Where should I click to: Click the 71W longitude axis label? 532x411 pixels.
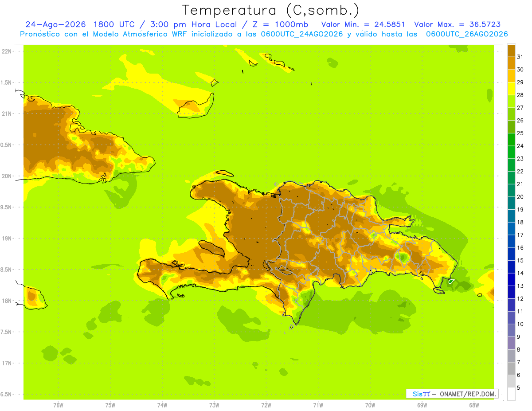point(318,405)
